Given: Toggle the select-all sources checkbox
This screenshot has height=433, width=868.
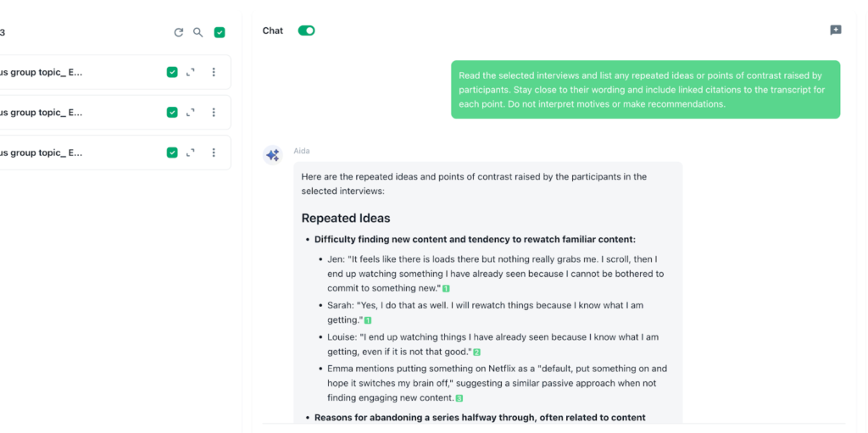Looking at the screenshot, I should [220, 32].
